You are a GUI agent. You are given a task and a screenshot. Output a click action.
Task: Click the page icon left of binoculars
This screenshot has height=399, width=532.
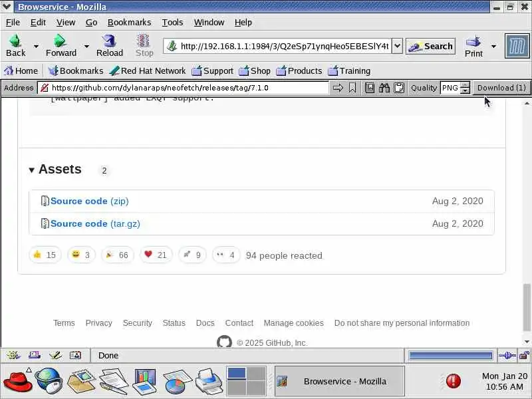(x=370, y=88)
